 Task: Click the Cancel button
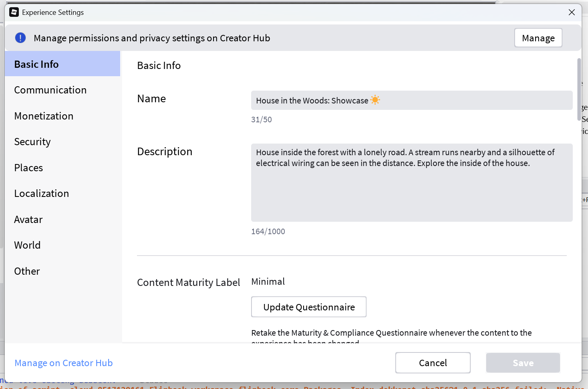(433, 363)
